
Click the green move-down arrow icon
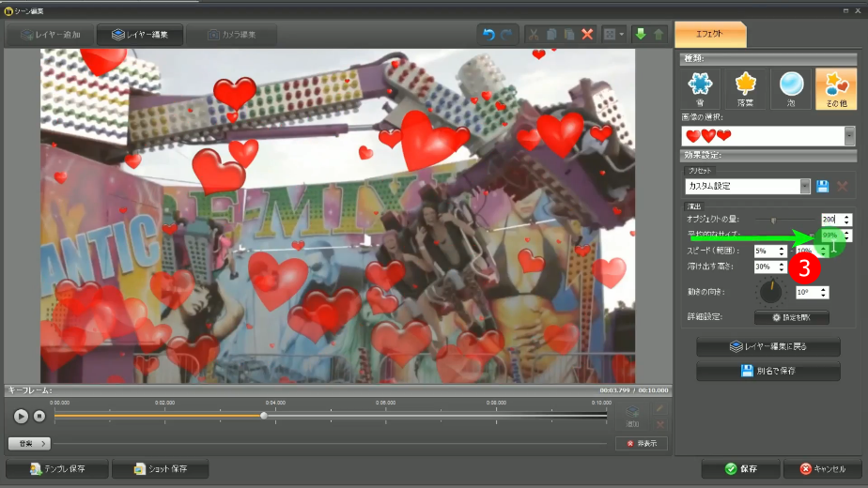pyautogui.click(x=641, y=35)
